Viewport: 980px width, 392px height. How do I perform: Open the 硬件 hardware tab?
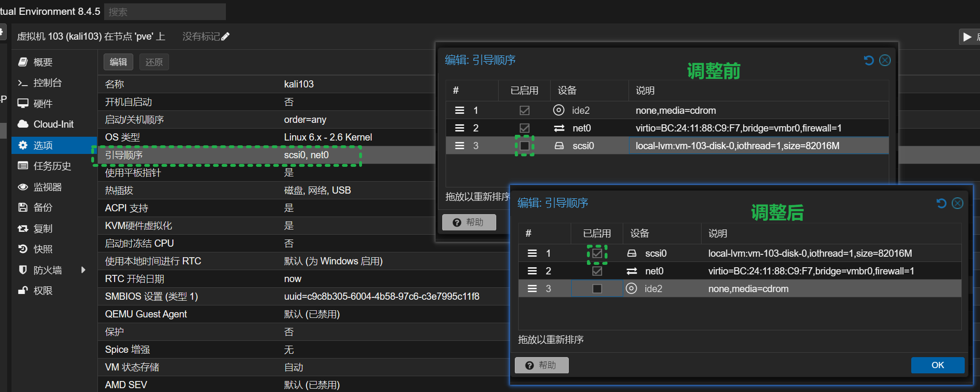[53, 104]
